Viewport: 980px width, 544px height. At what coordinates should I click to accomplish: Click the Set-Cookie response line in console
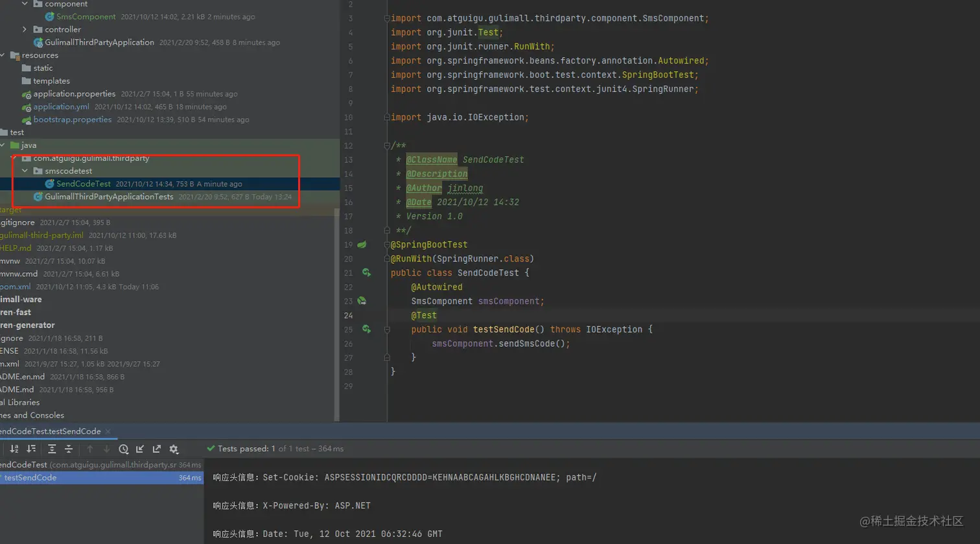coord(404,477)
